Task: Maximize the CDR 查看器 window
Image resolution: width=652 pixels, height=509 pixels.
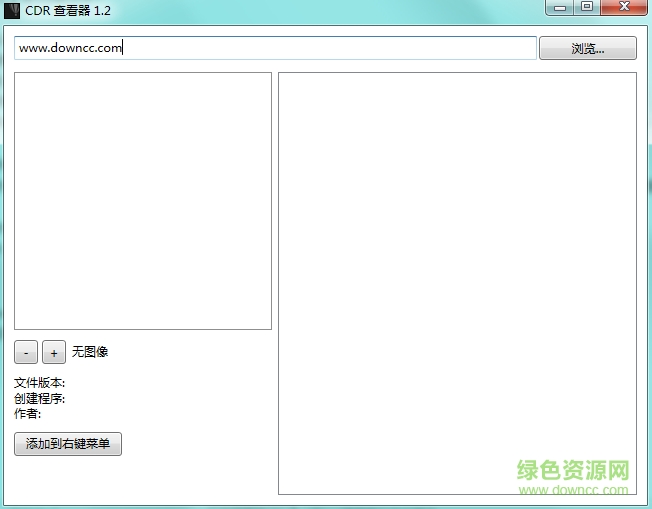Action: click(x=586, y=8)
